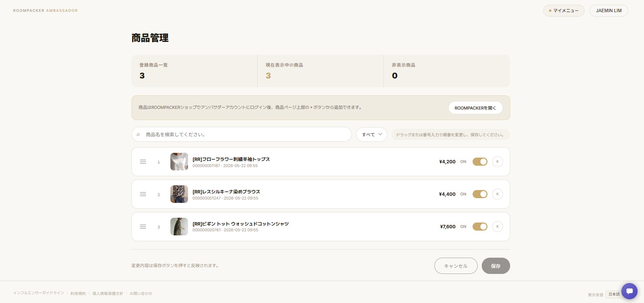644x303 pixels.
Task: Click product name [RR]ビギン トット ウォッシュドコットンシャツ
Action: [x=241, y=224]
